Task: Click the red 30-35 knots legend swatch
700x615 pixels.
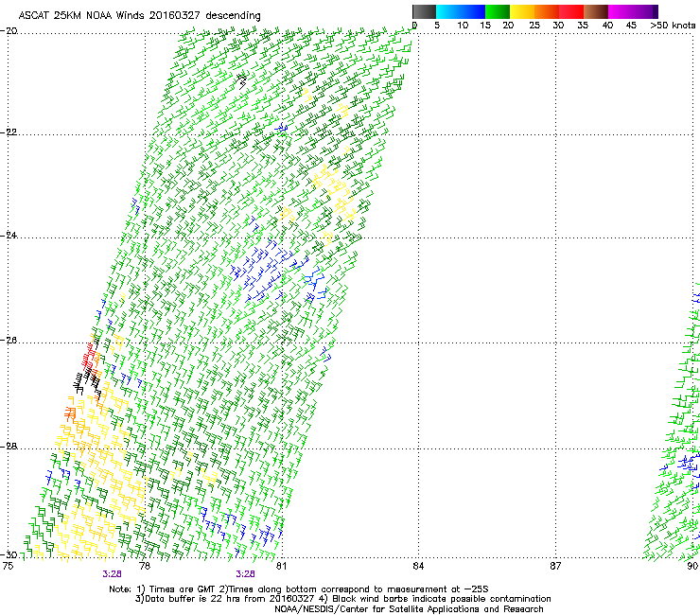Action: coord(571,11)
